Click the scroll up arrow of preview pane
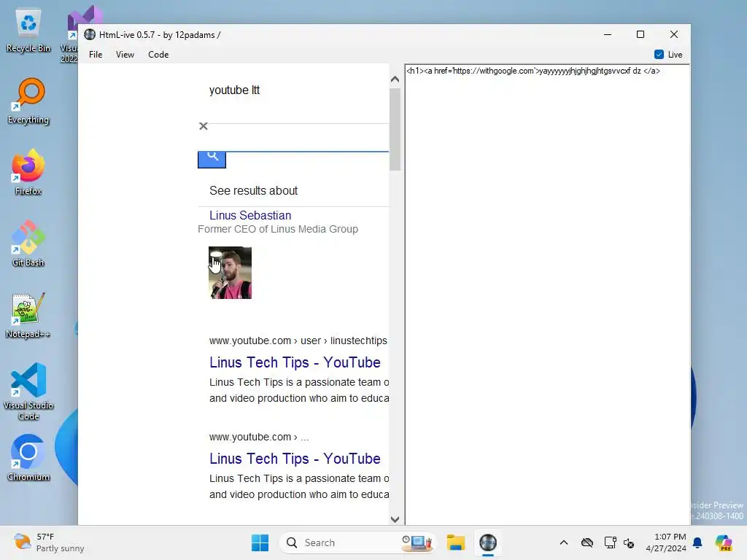 395,79
